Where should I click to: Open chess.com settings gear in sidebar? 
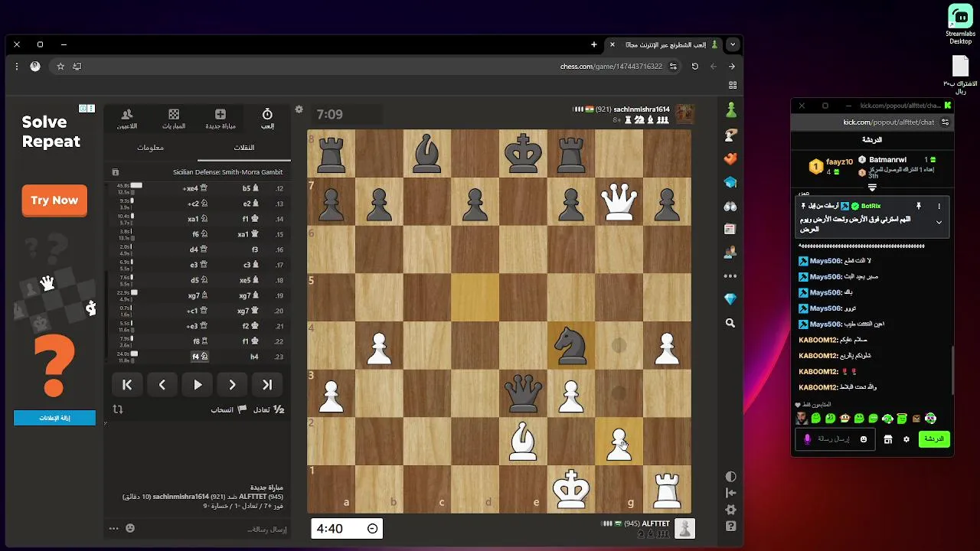click(730, 510)
